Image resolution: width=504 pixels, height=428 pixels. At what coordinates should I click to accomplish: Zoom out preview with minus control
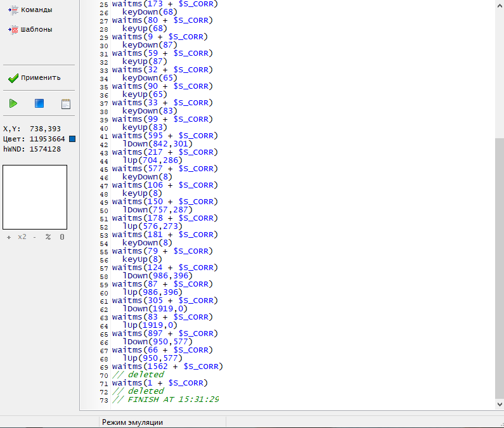tap(35, 237)
